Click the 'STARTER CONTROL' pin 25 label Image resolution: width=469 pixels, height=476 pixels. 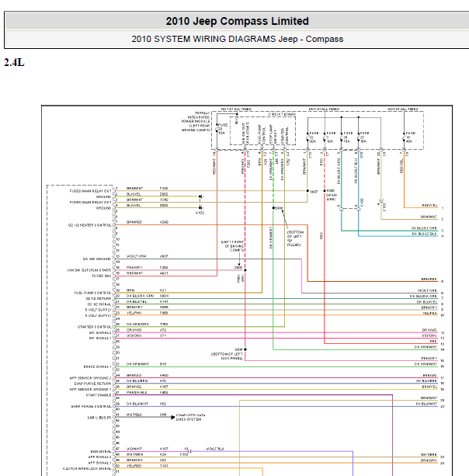[95, 327]
